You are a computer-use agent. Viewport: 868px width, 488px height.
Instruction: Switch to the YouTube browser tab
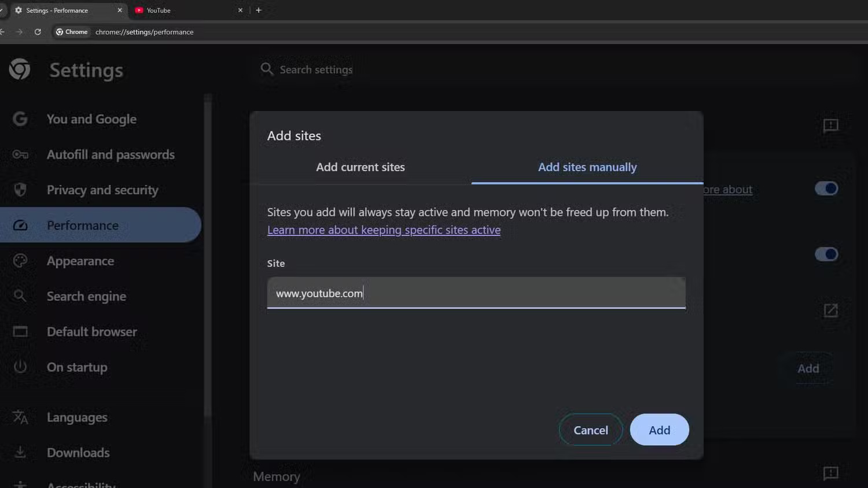coord(188,10)
